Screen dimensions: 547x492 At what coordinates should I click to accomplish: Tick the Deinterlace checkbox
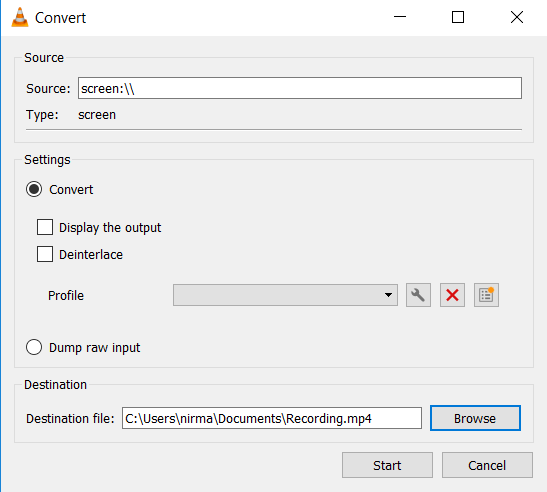(45, 254)
